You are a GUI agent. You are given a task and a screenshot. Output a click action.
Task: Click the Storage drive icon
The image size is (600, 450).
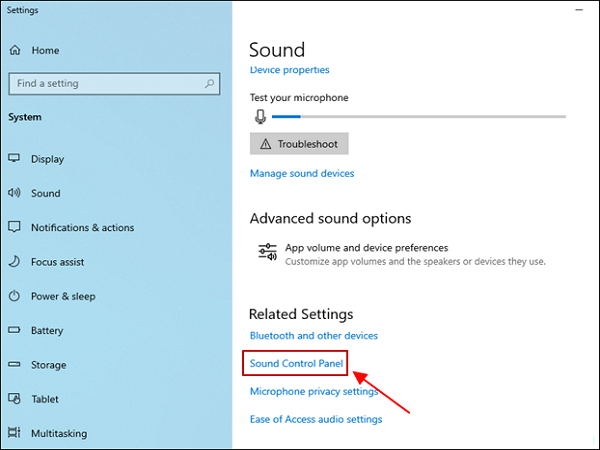[x=14, y=365]
